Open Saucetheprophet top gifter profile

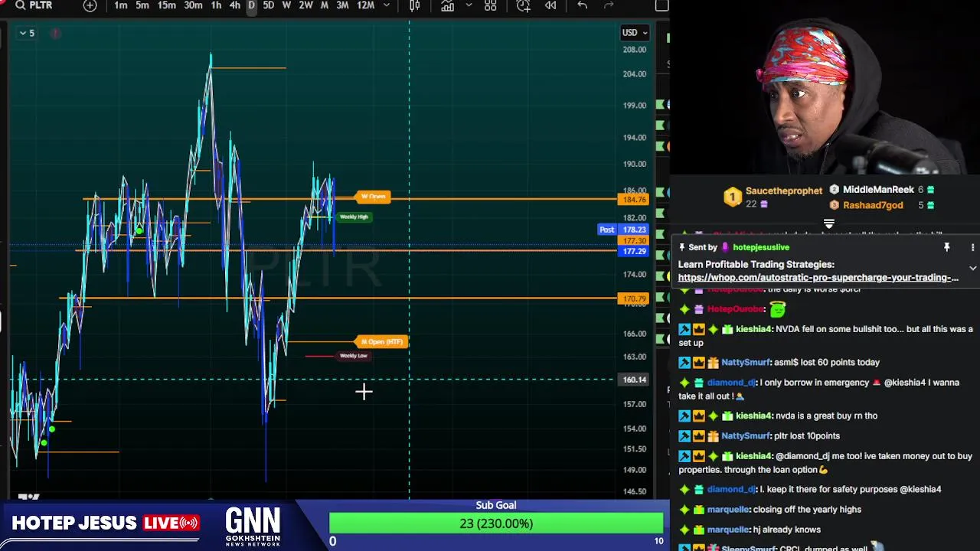783,191
